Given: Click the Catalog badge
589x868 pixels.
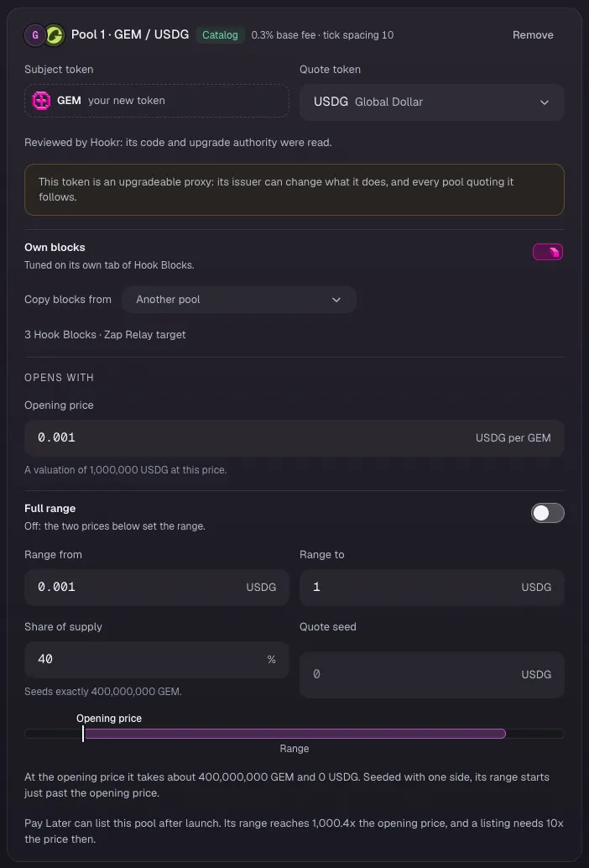Looking at the screenshot, I should 220,35.
